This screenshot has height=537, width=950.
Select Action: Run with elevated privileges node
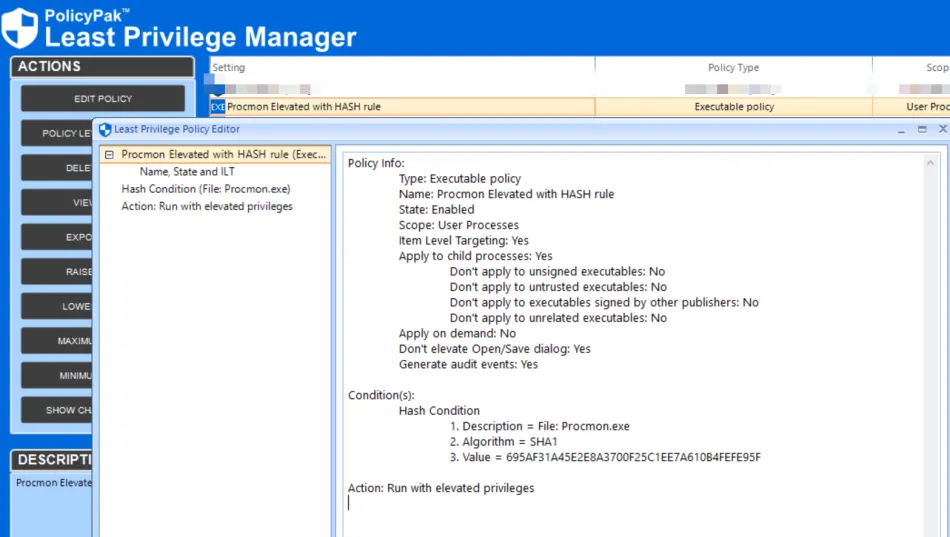pyautogui.click(x=207, y=206)
